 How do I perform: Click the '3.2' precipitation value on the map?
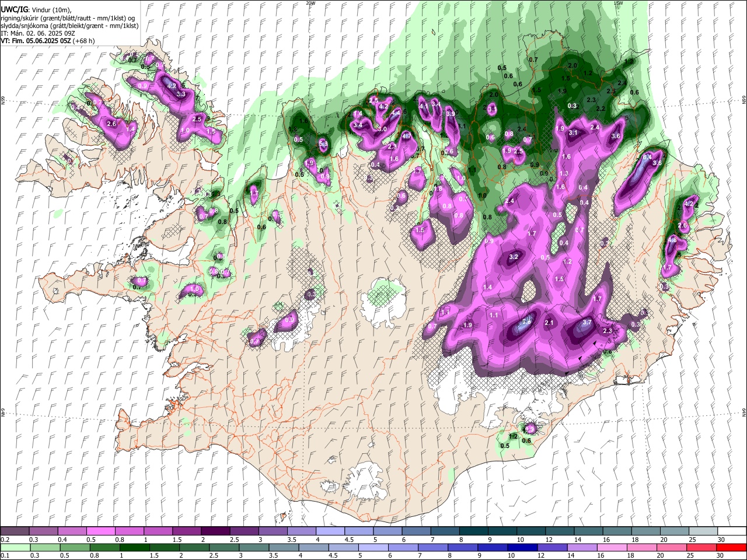click(x=514, y=257)
